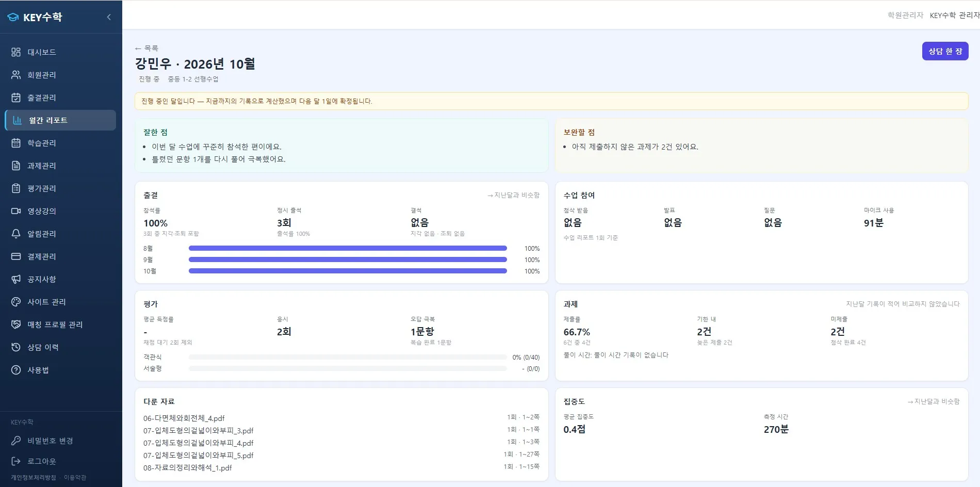Screen dimensions: 980x487
Task: Open the 개인정보처리방침 footer link
Action: tap(34, 478)
